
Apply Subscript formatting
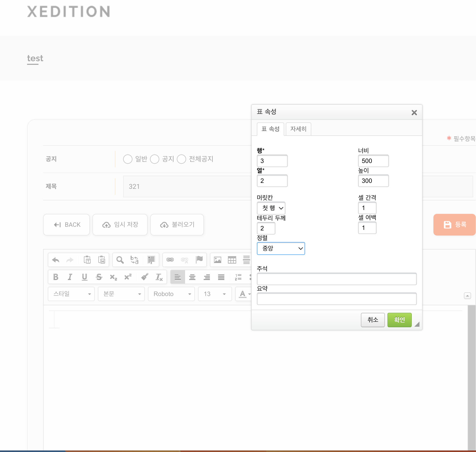[x=113, y=277]
